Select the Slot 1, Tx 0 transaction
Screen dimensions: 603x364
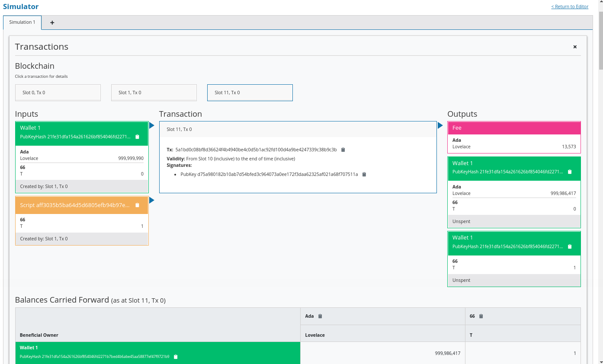tap(154, 93)
